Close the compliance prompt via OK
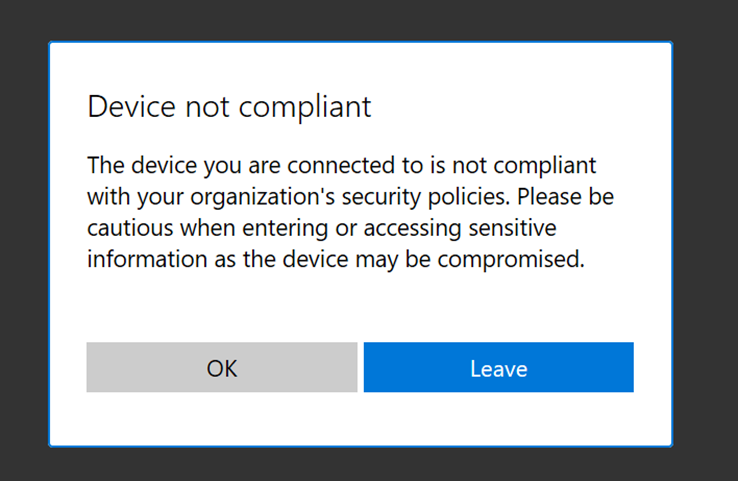 point(221,368)
